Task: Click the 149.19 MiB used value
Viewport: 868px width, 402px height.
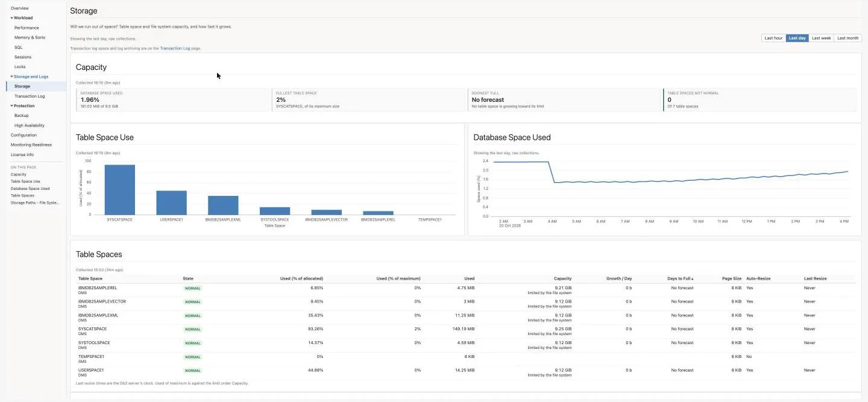Action: [x=463, y=329]
